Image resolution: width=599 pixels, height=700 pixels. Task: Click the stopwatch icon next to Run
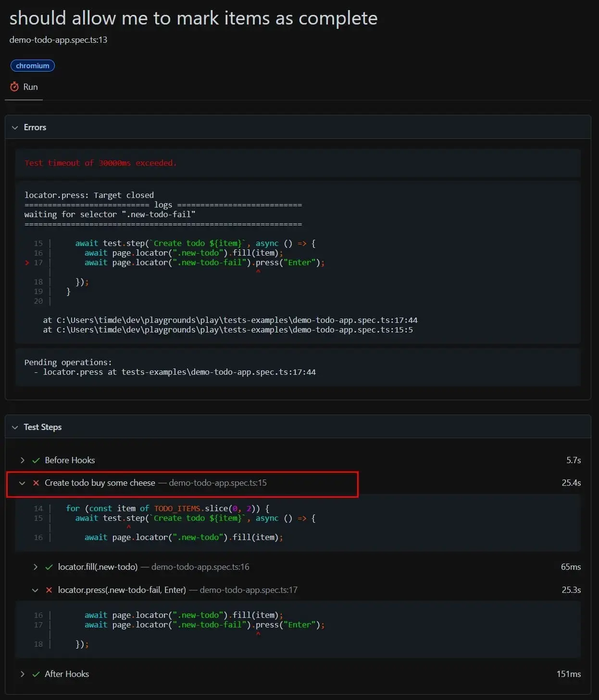pos(14,87)
